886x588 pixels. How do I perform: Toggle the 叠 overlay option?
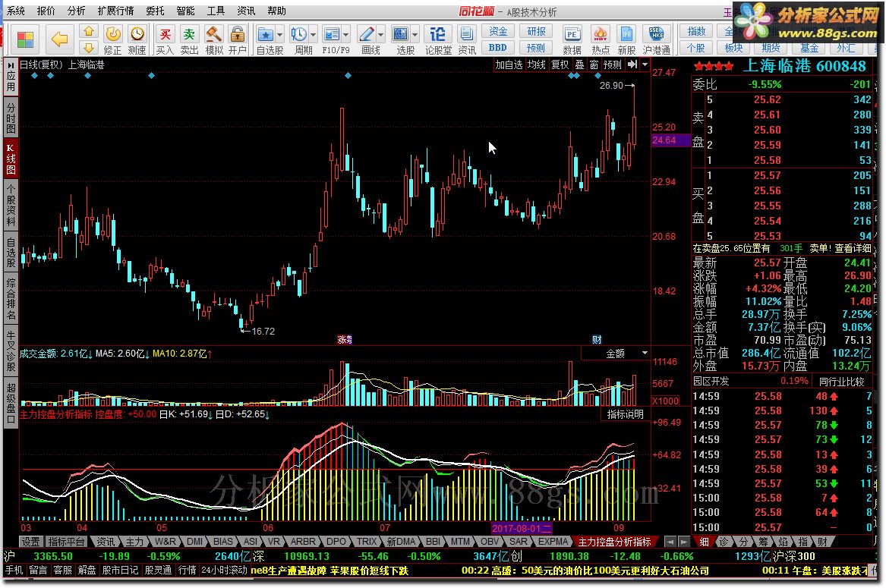pos(580,64)
